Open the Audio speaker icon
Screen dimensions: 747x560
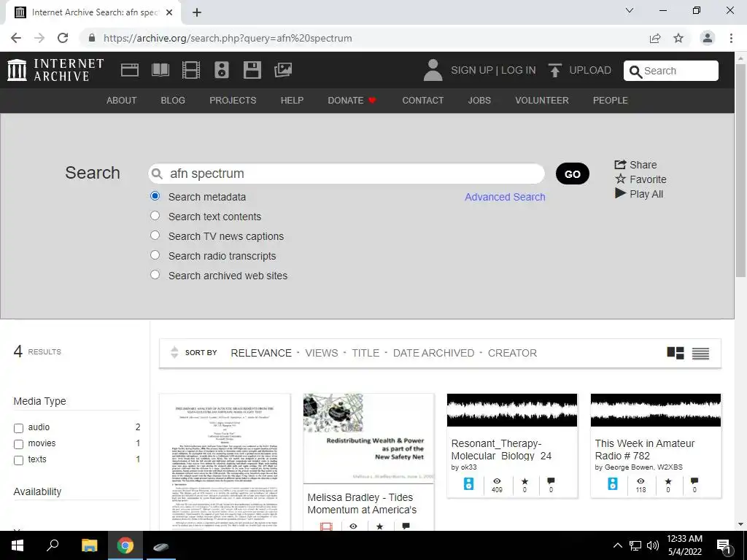(222, 70)
